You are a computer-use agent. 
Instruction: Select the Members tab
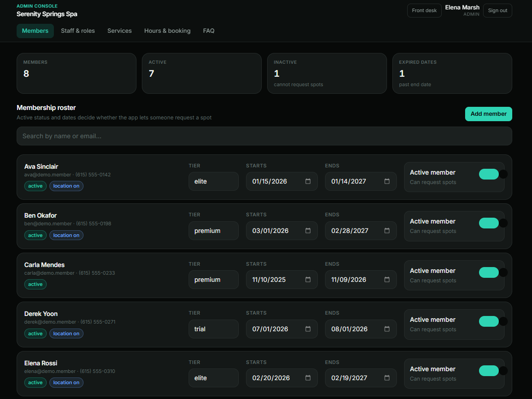click(x=35, y=31)
